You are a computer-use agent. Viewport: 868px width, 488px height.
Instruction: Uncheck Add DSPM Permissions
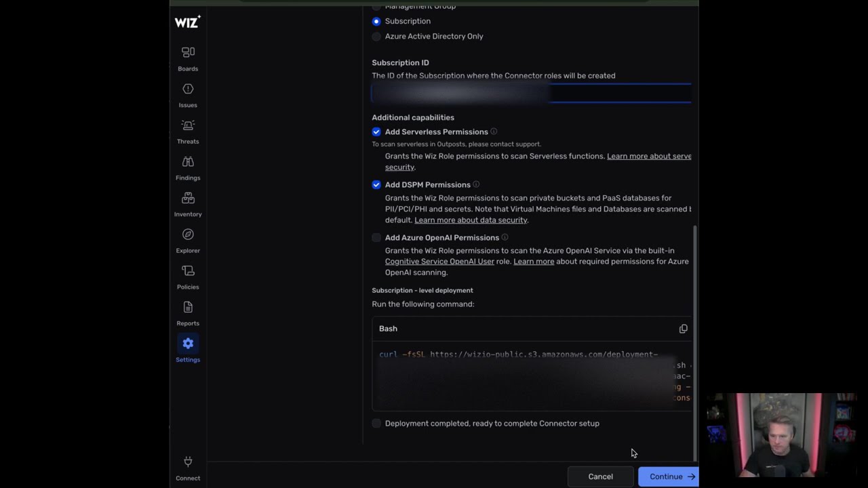tap(376, 184)
